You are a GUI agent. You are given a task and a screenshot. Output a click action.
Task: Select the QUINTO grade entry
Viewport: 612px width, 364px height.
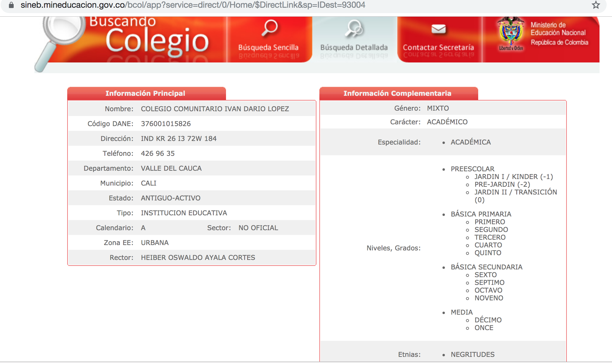tap(488, 253)
